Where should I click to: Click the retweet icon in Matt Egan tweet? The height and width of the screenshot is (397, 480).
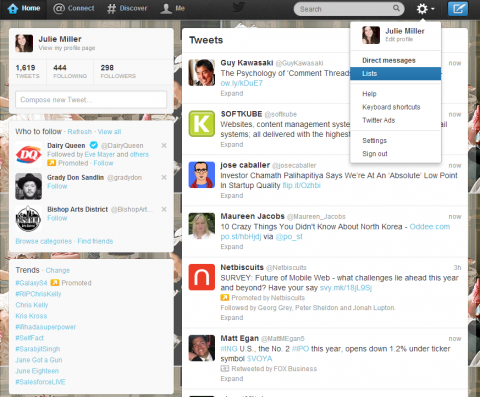(225, 369)
